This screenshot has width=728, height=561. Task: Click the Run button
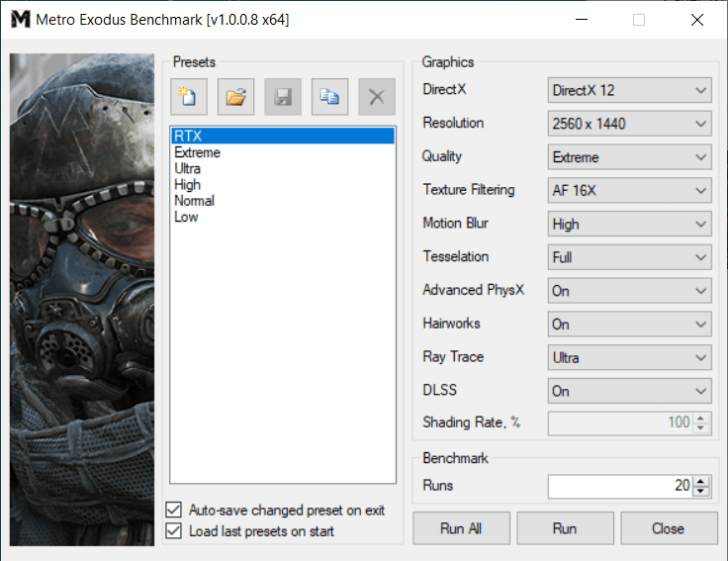[565, 528]
